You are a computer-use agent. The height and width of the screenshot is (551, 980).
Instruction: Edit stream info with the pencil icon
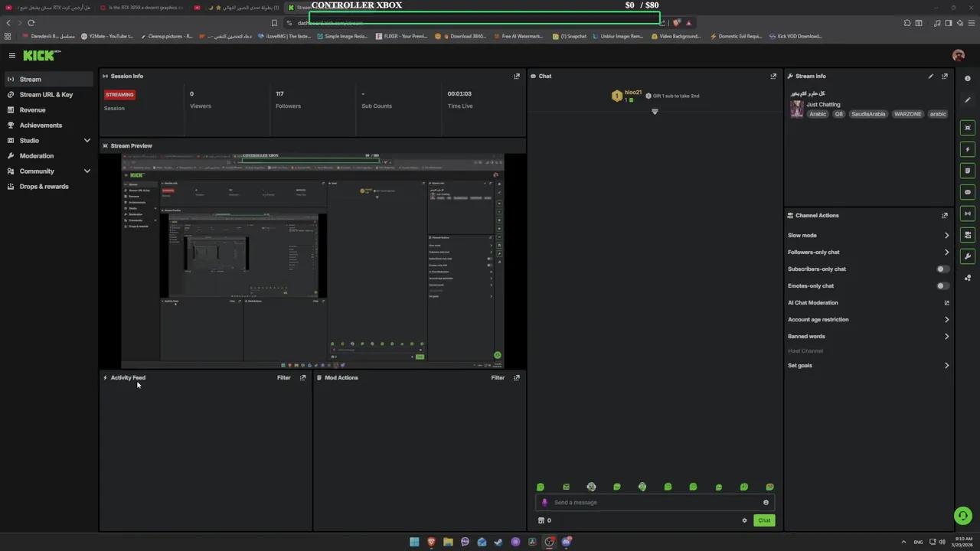(931, 76)
